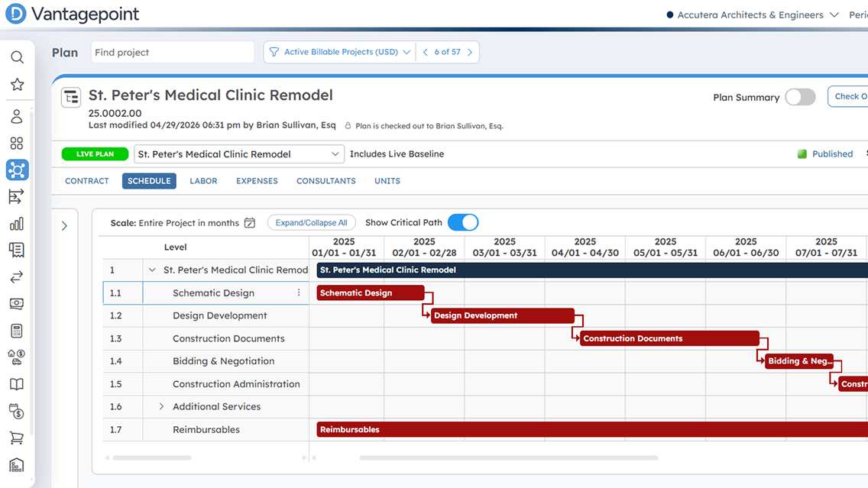Screen dimensions: 868x488
Task: Toggle the Plan Summary switch
Action: pyautogui.click(x=800, y=98)
